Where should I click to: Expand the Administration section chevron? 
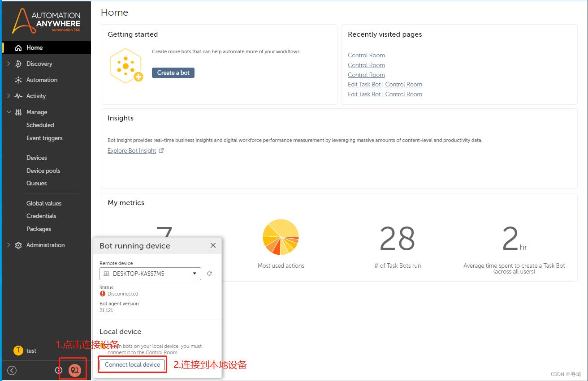(x=9, y=245)
